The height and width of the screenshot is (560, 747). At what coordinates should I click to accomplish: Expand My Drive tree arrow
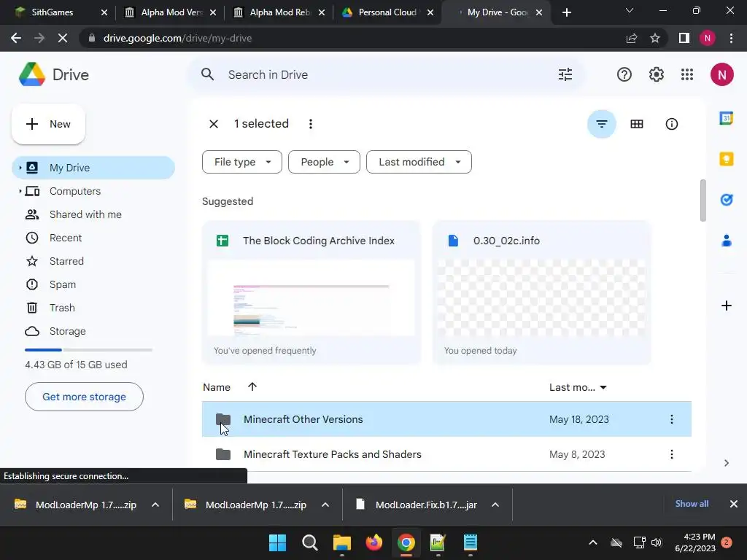[20, 168]
